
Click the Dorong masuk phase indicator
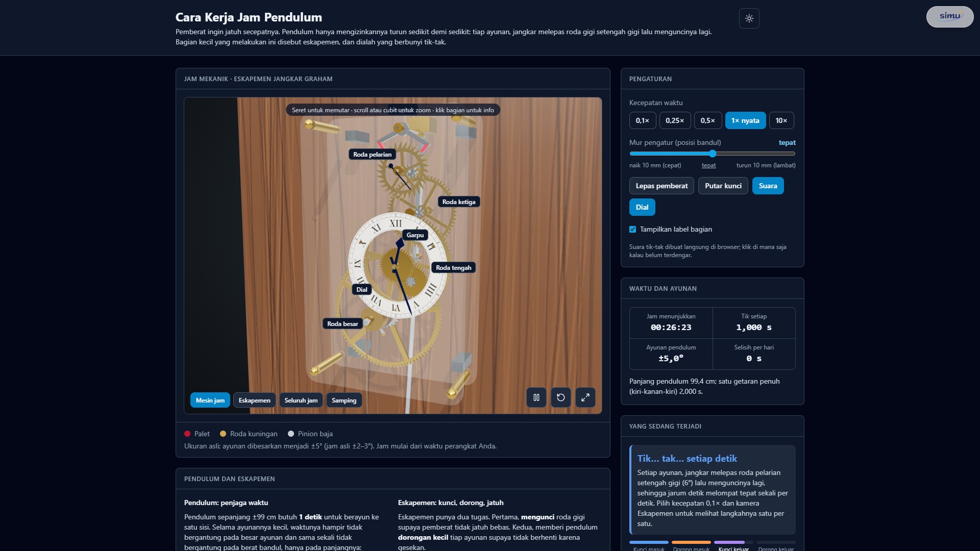(691, 546)
